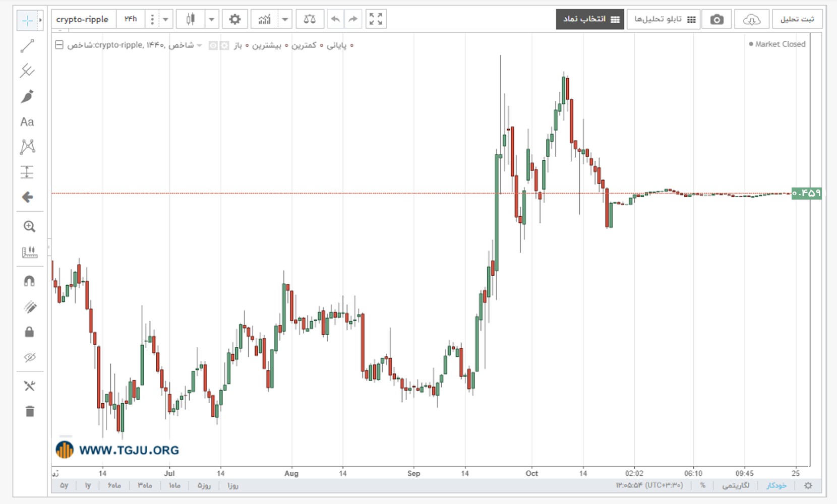This screenshot has width=837, height=504.
Task: Open the show/hide drawing tools wrench icon
Action: [x=29, y=386]
